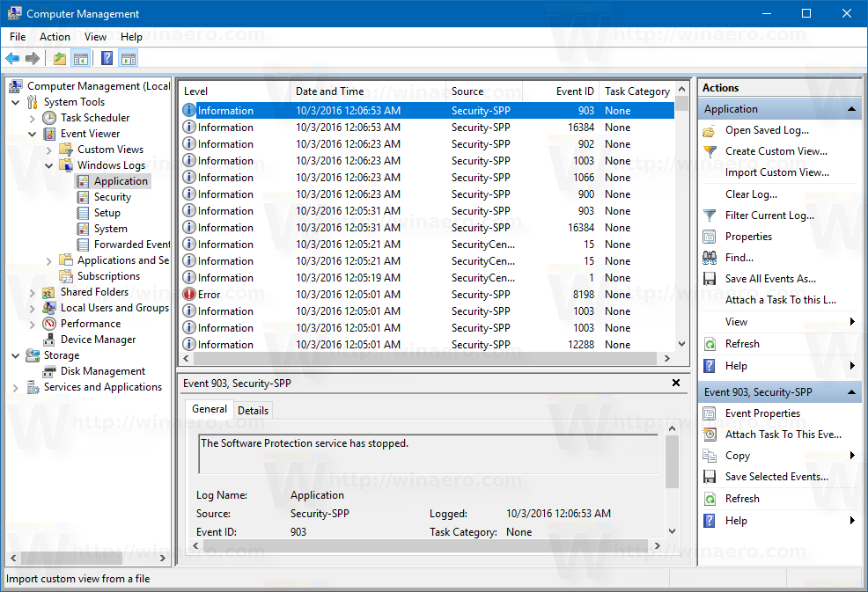Image resolution: width=868 pixels, height=592 pixels.
Task: Select the Error event with ID 8198
Action: 264,294
